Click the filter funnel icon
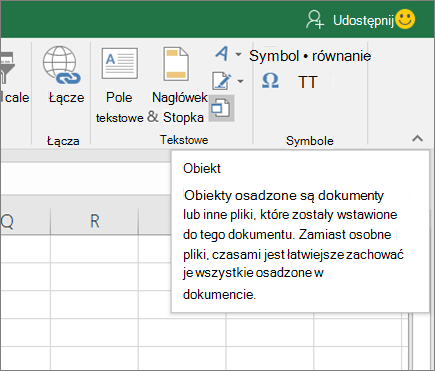435x371 pixels. 7,68
